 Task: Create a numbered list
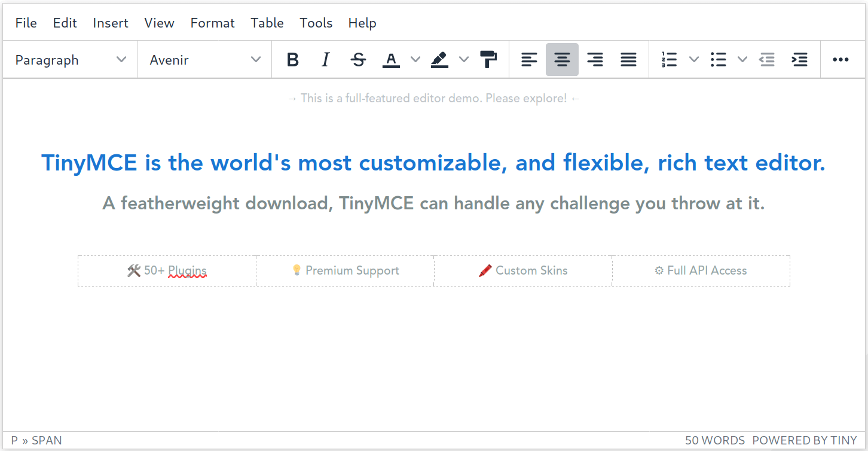pyautogui.click(x=669, y=59)
